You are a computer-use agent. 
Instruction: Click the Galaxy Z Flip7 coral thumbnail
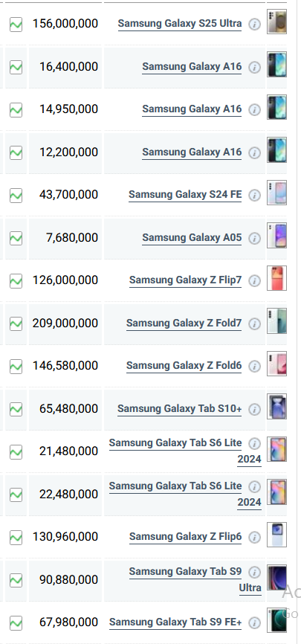click(x=276, y=278)
